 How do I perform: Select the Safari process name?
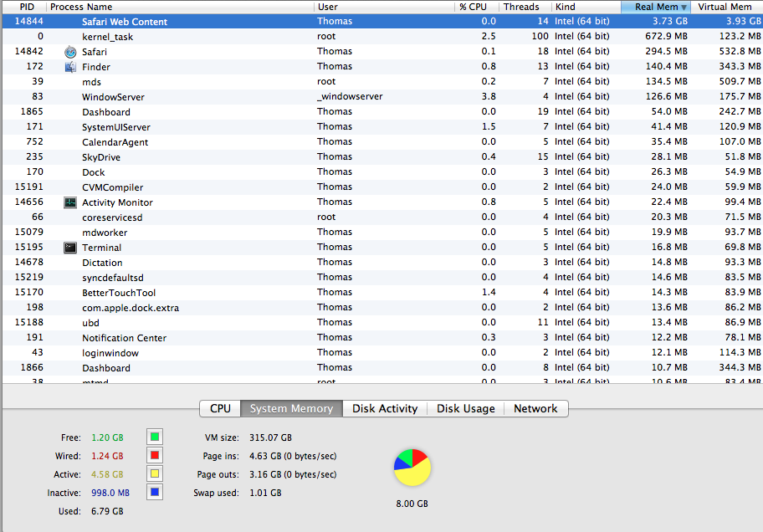(x=95, y=52)
